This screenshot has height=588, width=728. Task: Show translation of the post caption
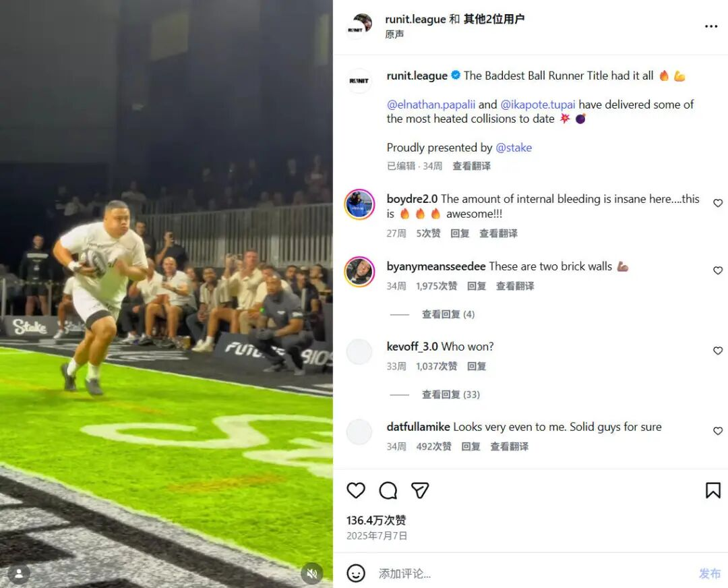point(471,166)
